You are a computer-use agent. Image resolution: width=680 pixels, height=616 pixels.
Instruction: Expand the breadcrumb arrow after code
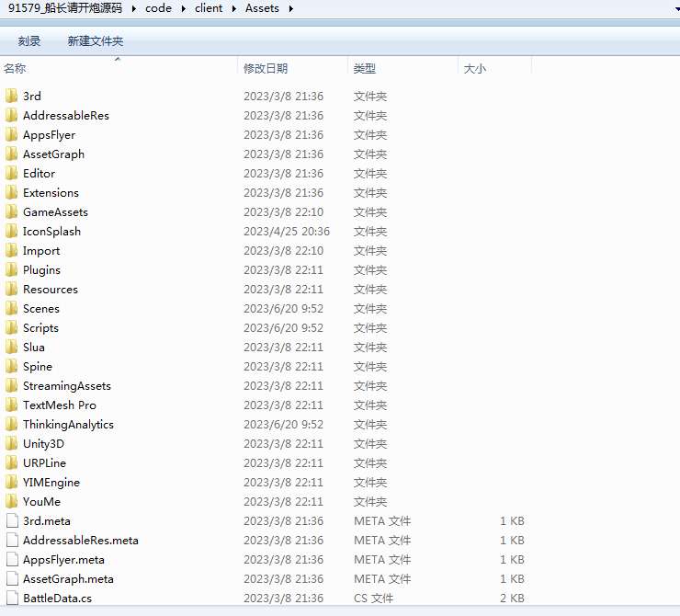coord(183,9)
